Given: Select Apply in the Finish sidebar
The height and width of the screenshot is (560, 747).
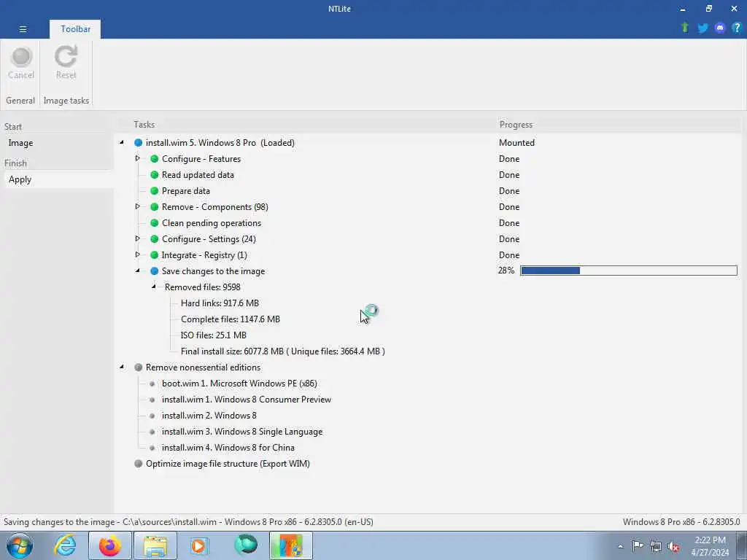Looking at the screenshot, I should pyautogui.click(x=20, y=179).
